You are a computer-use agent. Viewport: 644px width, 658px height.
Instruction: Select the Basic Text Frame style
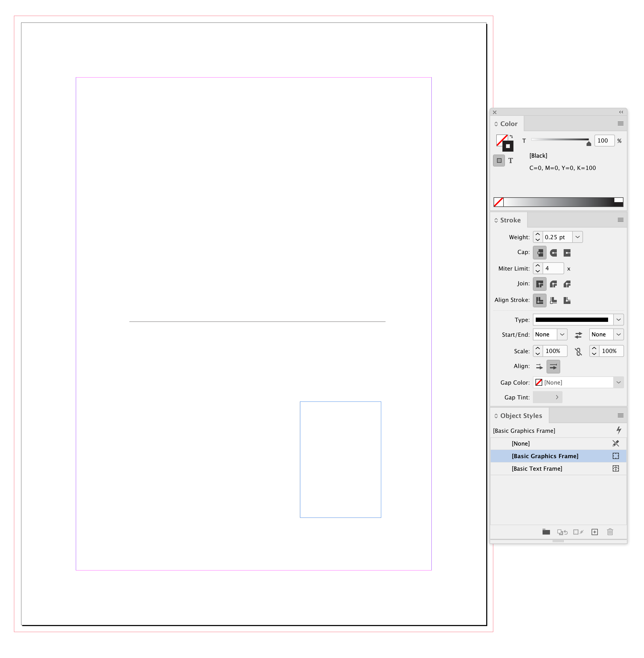pyautogui.click(x=537, y=468)
